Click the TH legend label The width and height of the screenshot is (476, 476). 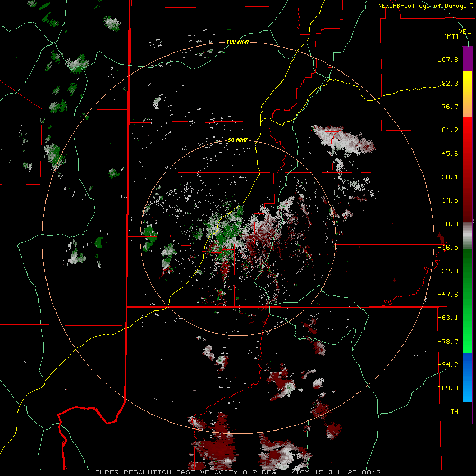point(454,412)
